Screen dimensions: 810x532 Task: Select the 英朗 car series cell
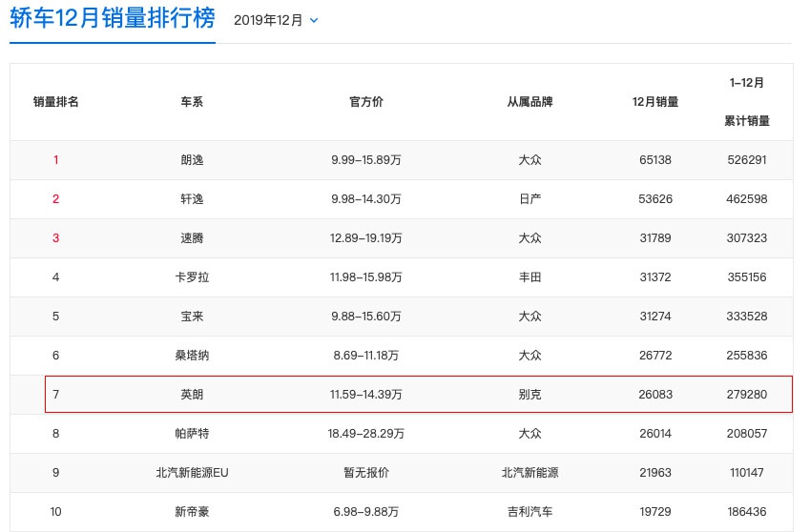192,395
